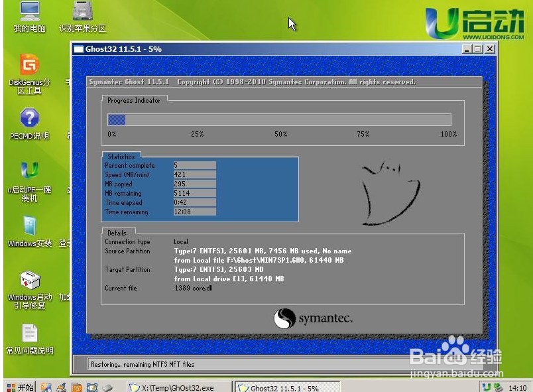Click the Ghost32 title bar window icon
Viewport: 533px width, 392px height.
[x=79, y=49]
